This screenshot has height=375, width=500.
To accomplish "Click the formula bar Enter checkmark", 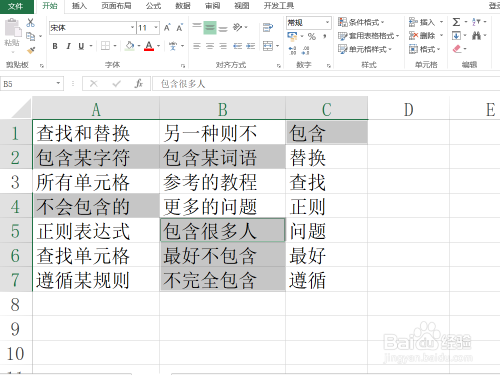I will point(116,83).
